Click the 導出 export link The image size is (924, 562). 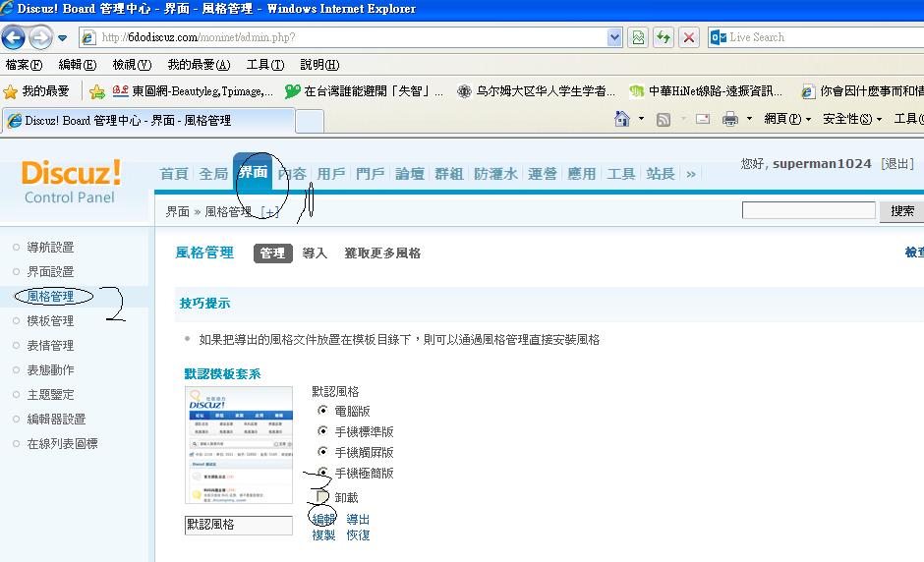pyautogui.click(x=358, y=520)
